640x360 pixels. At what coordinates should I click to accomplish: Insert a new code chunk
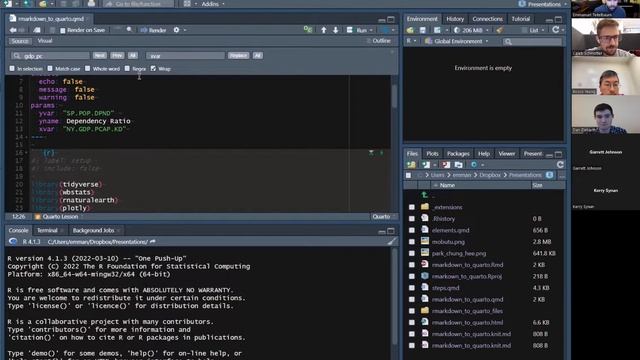(x=308, y=30)
